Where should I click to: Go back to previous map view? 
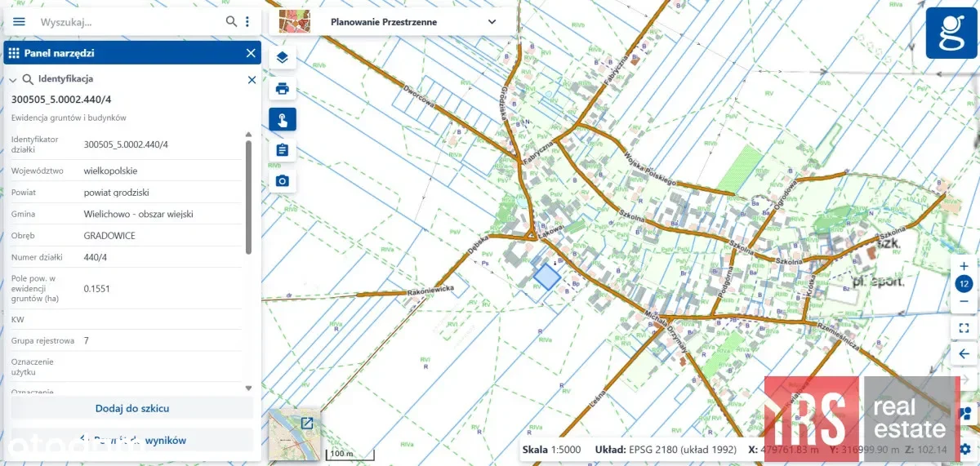pos(964,354)
